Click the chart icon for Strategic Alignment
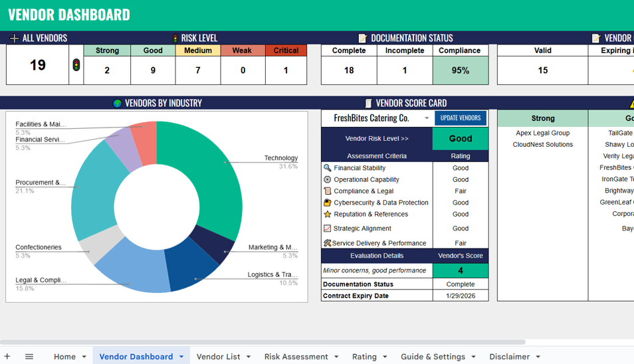This screenshot has width=634, height=364. tap(327, 228)
